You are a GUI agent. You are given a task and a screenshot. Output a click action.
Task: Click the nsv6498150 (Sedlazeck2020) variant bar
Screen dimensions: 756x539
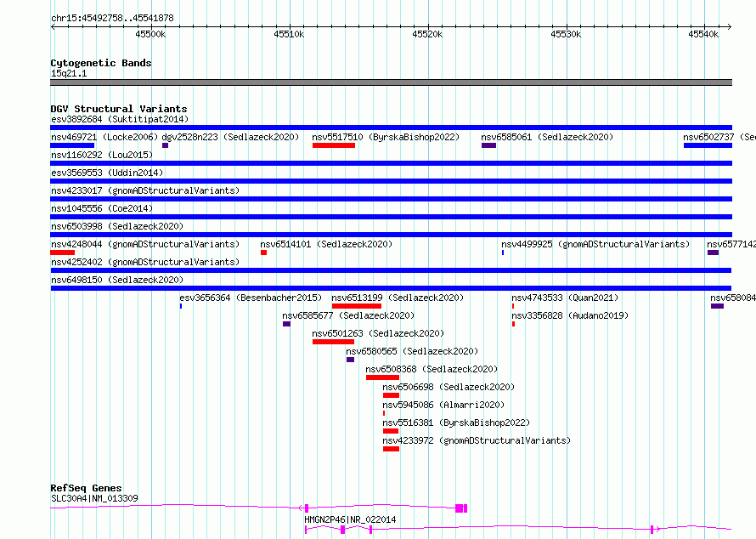click(x=391, y=288)
